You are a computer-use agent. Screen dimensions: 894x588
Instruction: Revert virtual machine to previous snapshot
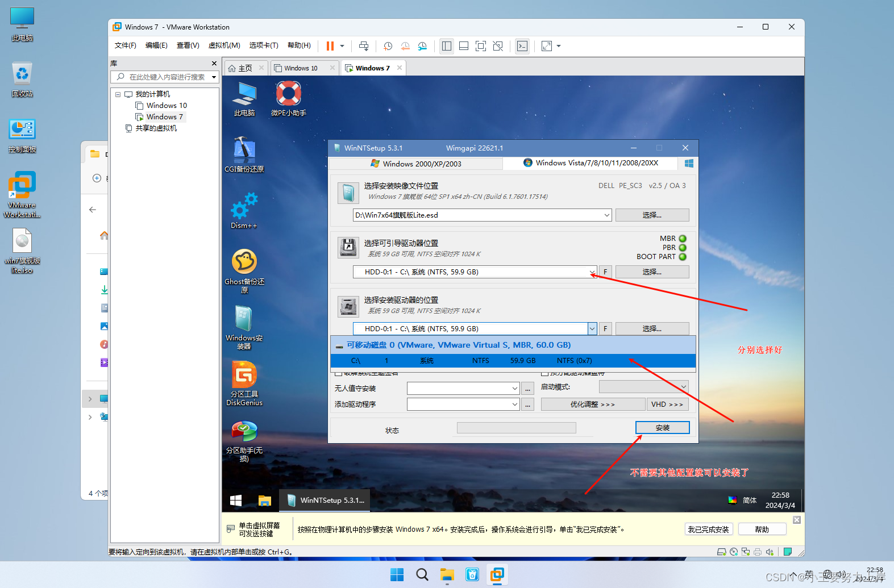(405, 46)
